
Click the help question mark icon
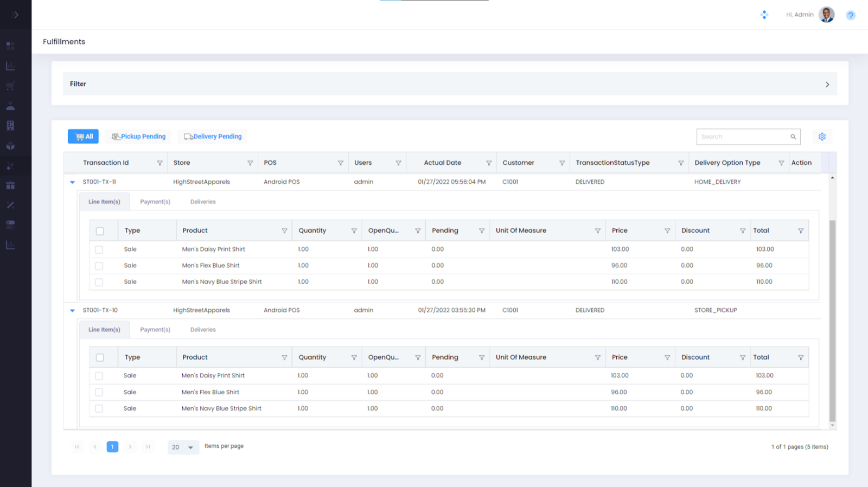850,15
